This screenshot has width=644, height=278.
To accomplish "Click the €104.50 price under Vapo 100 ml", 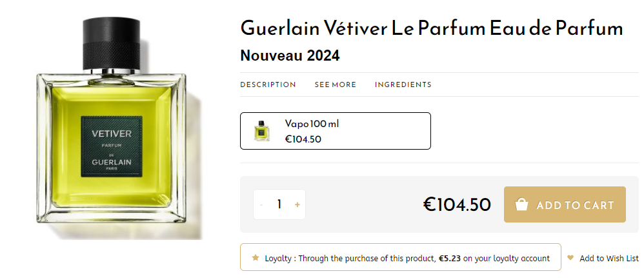I will pos(303,139).
